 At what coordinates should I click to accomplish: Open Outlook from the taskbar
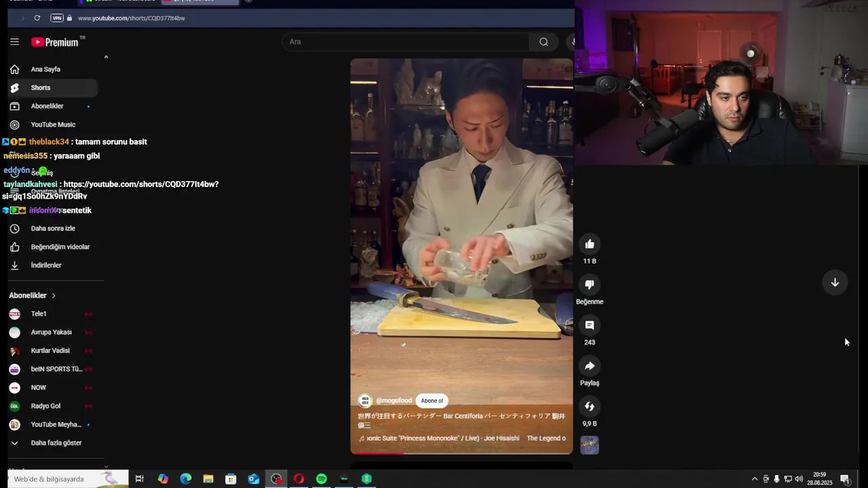(x=254, y=479)
